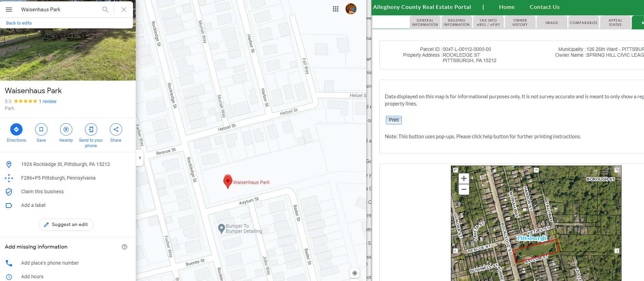The height and width of the screenshot is (281, 644).
Task: Click Add a label
Action: point(33,205)
